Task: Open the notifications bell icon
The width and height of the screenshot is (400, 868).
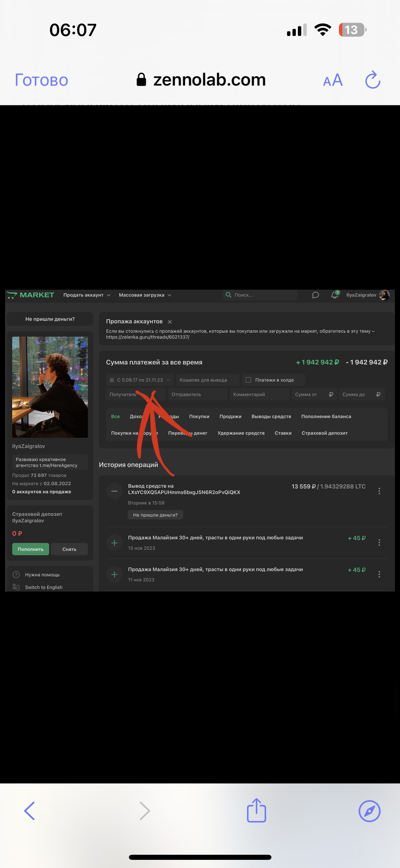Action: pos(335,295)
